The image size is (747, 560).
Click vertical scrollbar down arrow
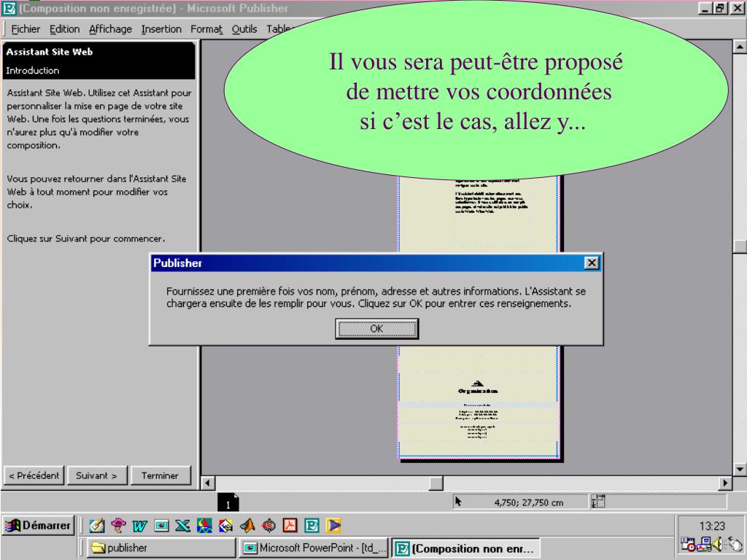739,469
